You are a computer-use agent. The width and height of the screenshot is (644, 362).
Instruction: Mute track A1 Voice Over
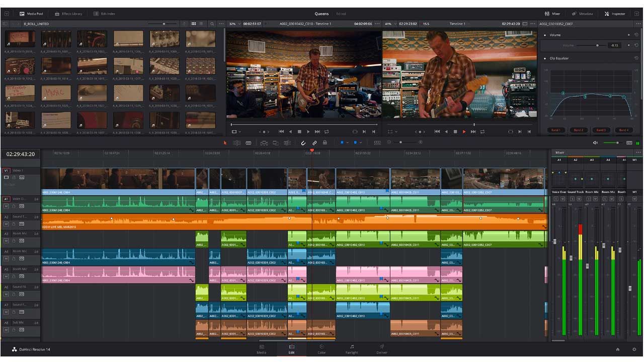[7, 206]
